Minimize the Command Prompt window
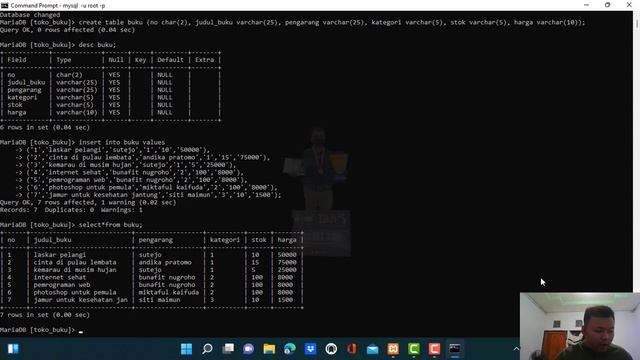The image size is (640, 360). (x=587, y=5)
